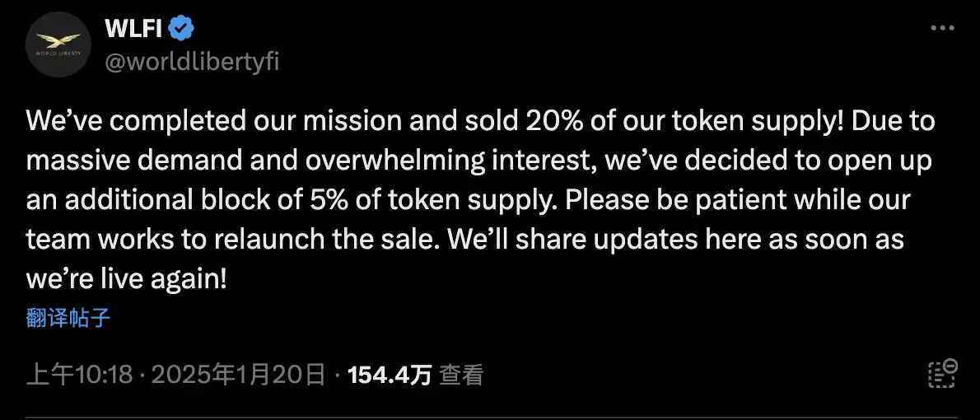Open the three-dot more options menu
Image resolution: width=980 pixels, height=420 pixels.
pyautogui.click(x=942, y=28)
